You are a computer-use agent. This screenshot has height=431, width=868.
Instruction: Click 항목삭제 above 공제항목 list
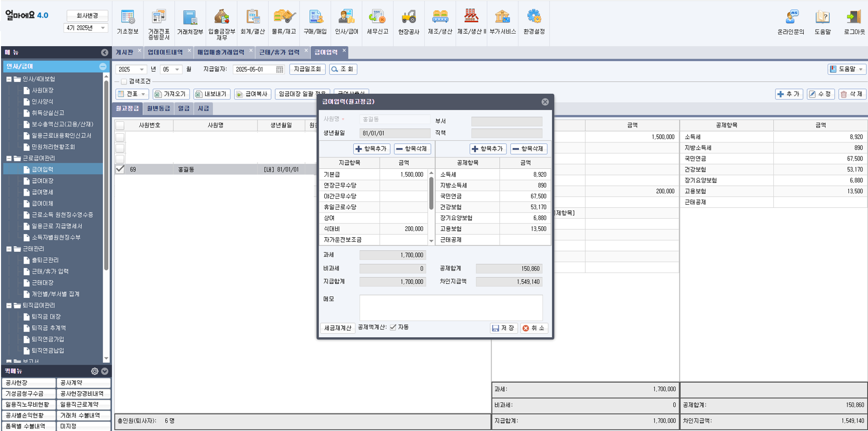[529, 149]
